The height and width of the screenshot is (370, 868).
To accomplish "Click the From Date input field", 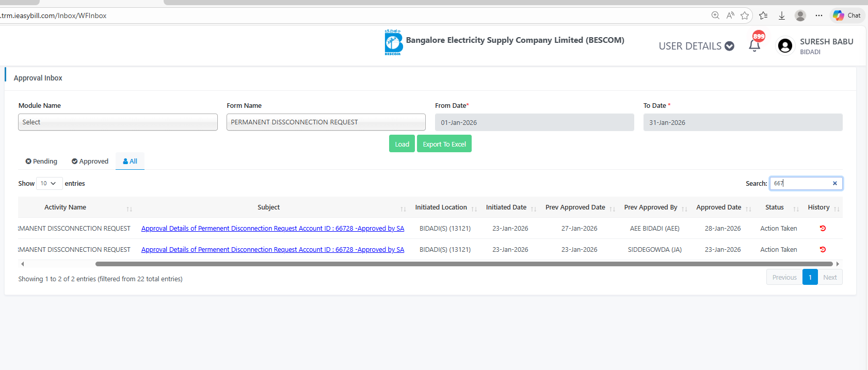I will tap(534, 122).
